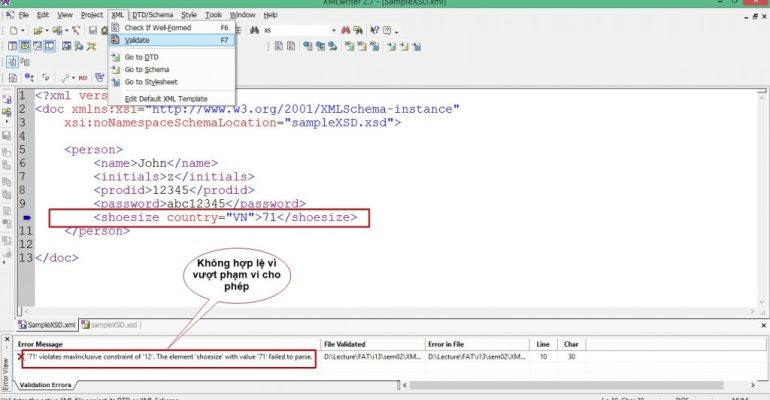Switch to the SampleXSD.xml document tab
Screen dimensions: 770x400
47,325
